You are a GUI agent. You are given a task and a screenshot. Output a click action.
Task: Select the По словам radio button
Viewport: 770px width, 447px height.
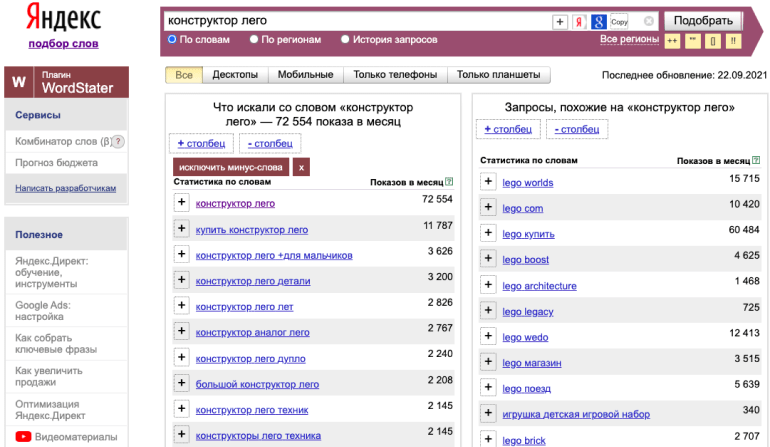pos(172,39)
